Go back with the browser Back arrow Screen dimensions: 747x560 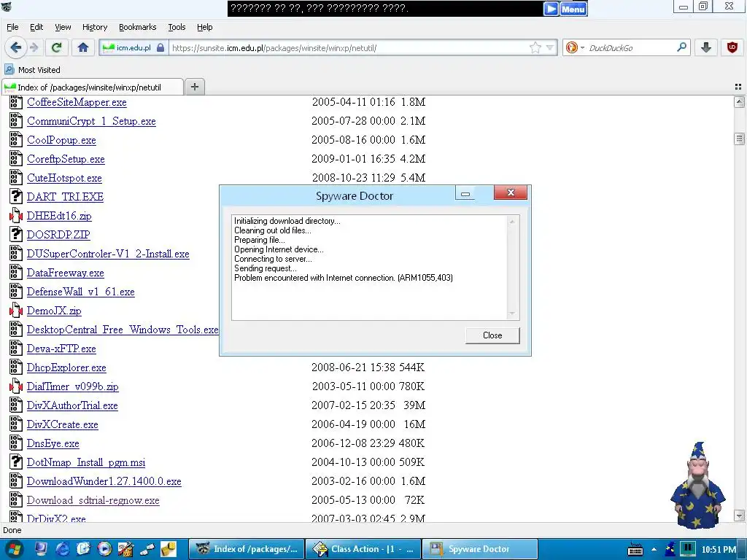[x=16, y=47]
